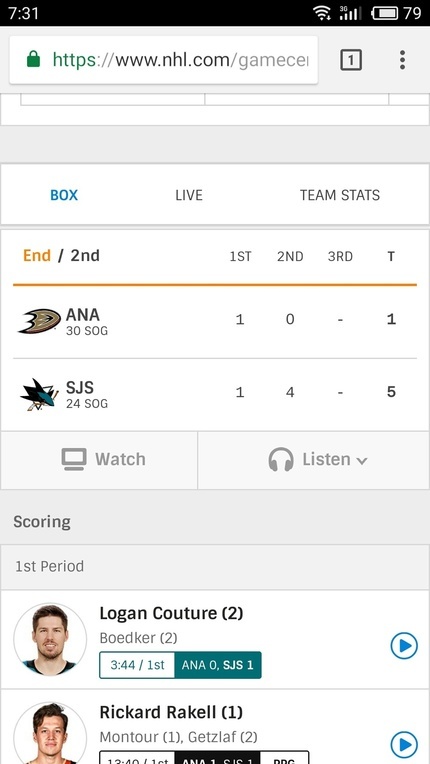The height and width of the screenshot is (764, 430).
Task: Click the Logan Couture (2) name link
Action: coord(171,613)
